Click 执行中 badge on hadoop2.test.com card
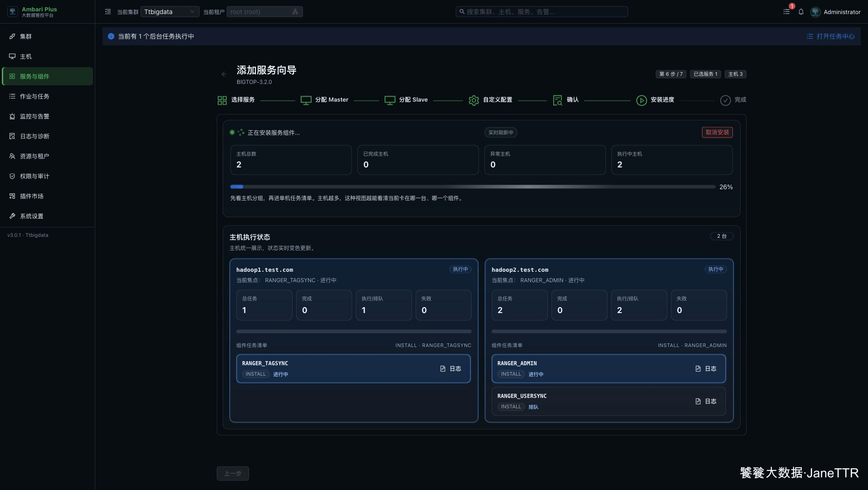Viewport: 868px width, 490px height. tap(716, 269)
